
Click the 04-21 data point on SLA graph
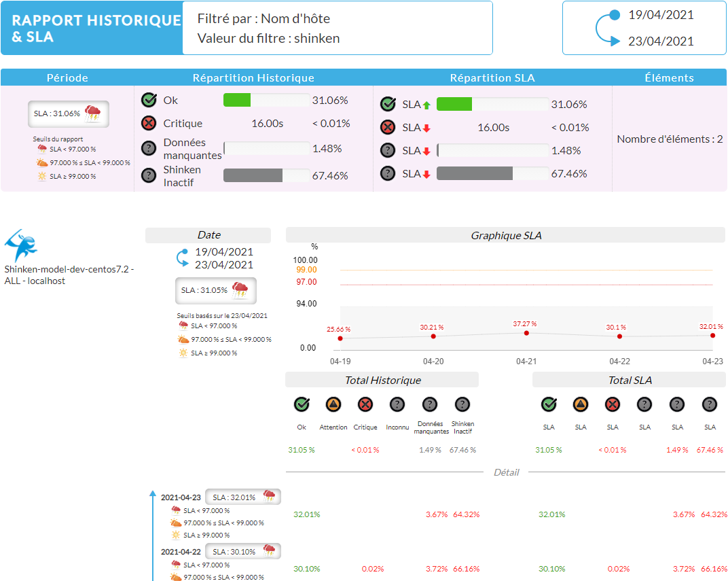tap(526, 332)
